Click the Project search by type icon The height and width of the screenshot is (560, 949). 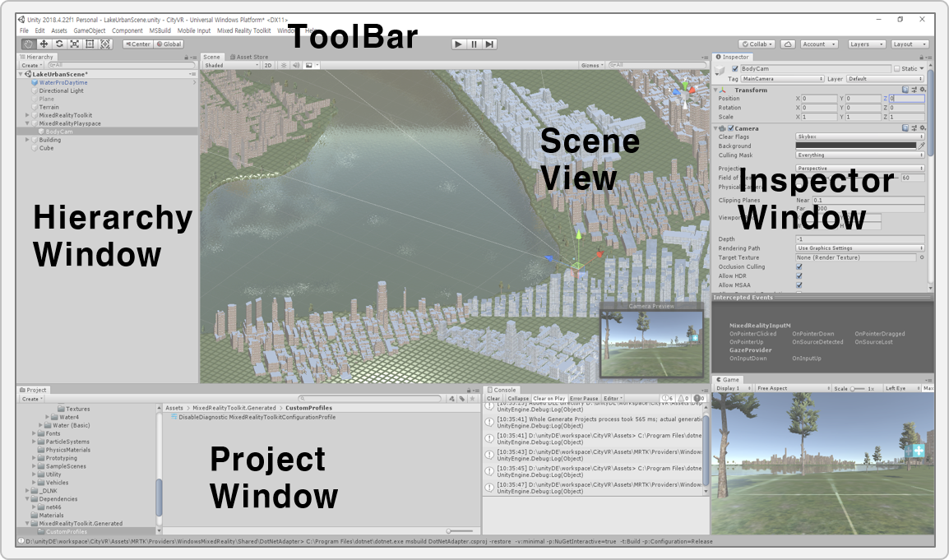[x=451, y=399]
